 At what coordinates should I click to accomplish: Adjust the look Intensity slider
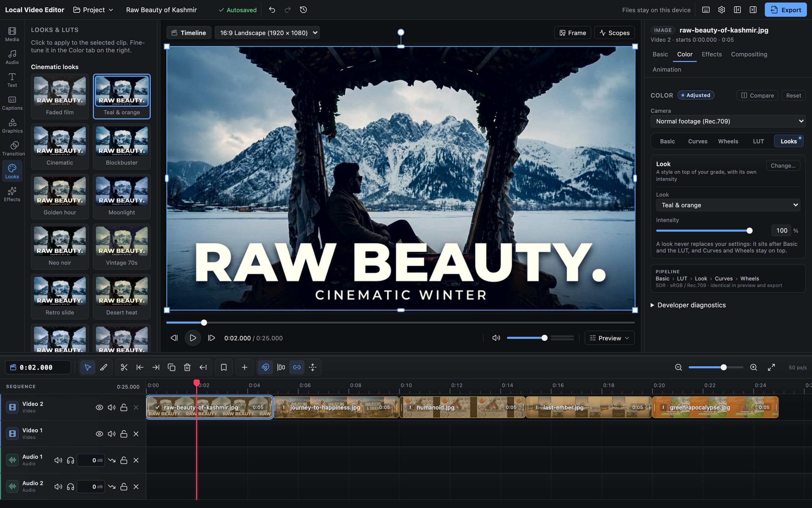704,231
